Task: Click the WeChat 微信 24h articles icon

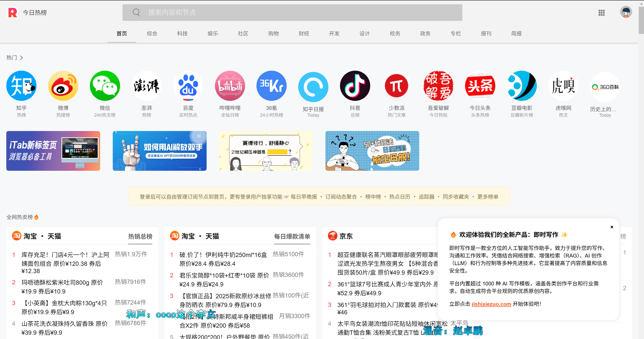Action: pos(105,86)
